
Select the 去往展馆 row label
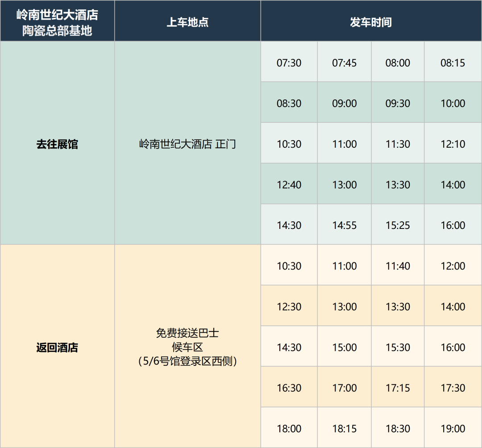[x=57, y=143]
